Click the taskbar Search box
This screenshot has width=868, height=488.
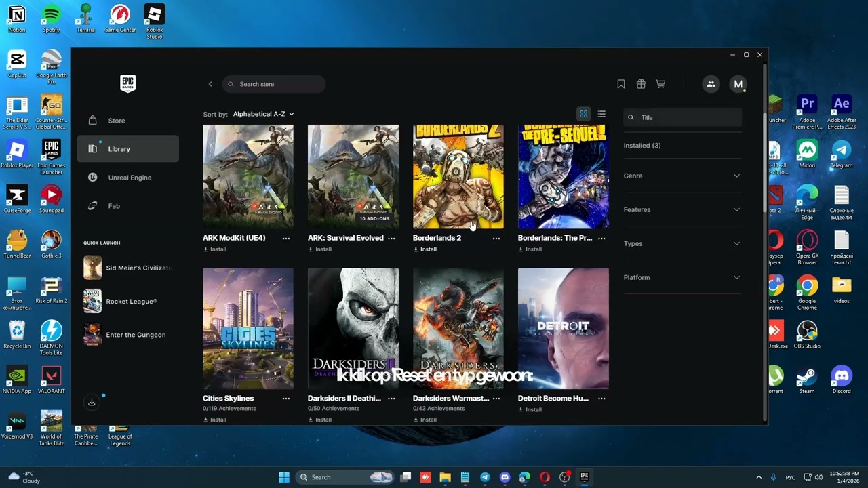[346, 477]
